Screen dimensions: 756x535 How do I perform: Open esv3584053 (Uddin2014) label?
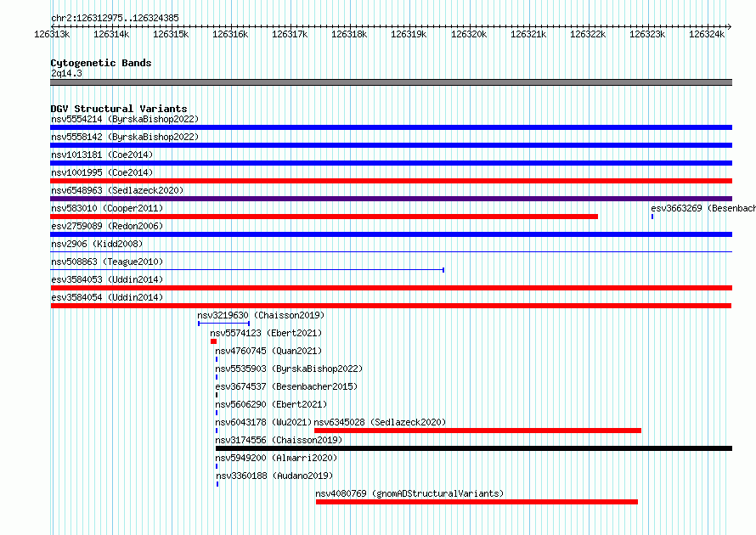click(x=107, y=279)
